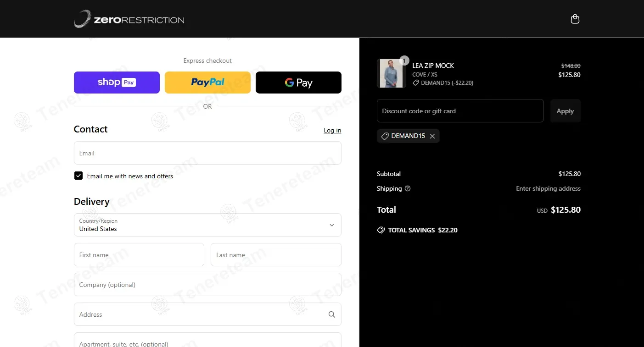Click the Log in link
Screen dimensions: 644x347
click(x=332, y=131)
